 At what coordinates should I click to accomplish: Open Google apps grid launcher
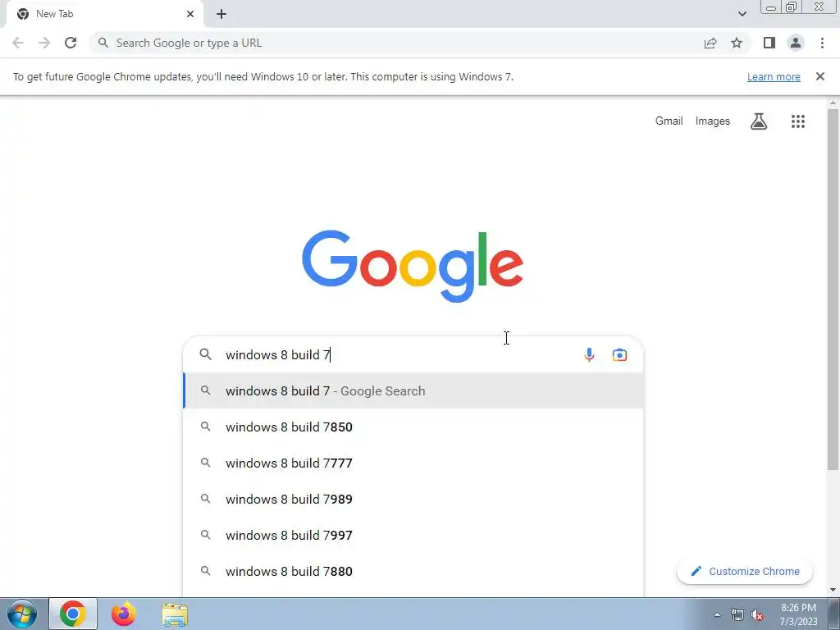pyautogui.click(x=797, y=121)
